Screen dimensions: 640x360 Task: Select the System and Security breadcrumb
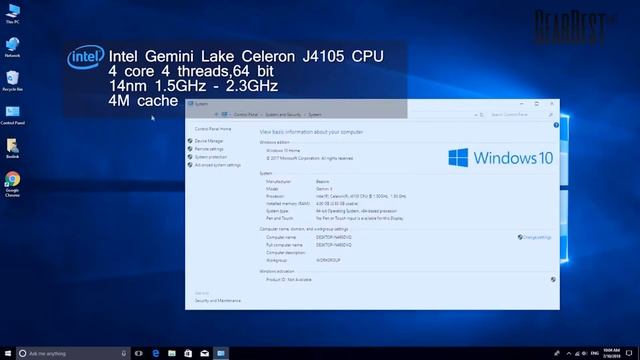(283, 115)
